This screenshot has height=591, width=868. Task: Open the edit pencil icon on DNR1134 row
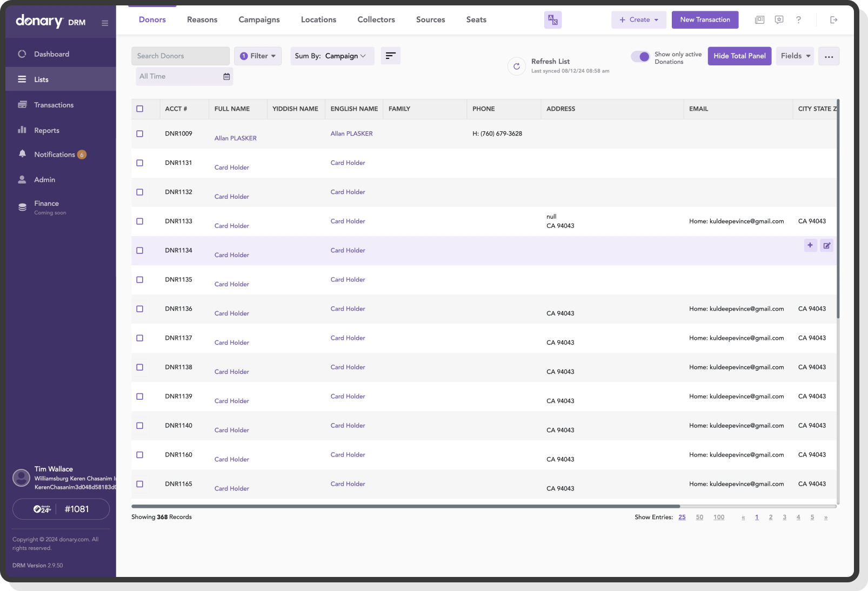(x=826, y=245)
